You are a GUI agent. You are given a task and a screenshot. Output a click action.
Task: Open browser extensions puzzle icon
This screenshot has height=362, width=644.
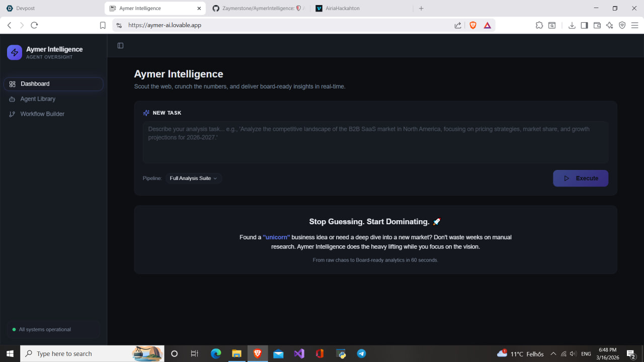click(x=539, y=25)
